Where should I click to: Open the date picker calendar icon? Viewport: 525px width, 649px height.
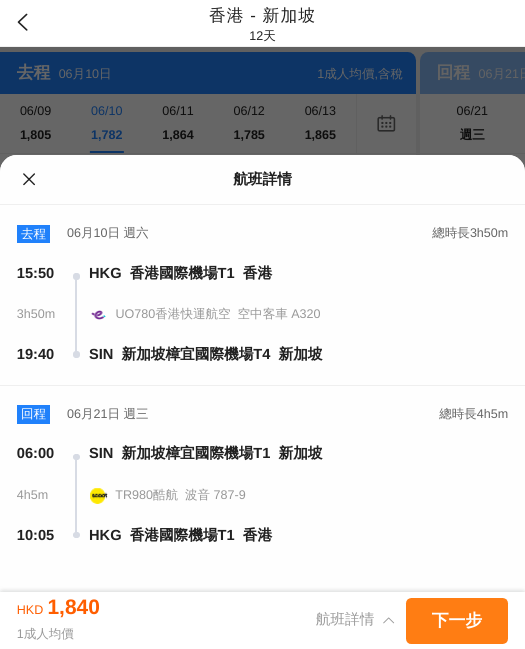tap(386, 123)
